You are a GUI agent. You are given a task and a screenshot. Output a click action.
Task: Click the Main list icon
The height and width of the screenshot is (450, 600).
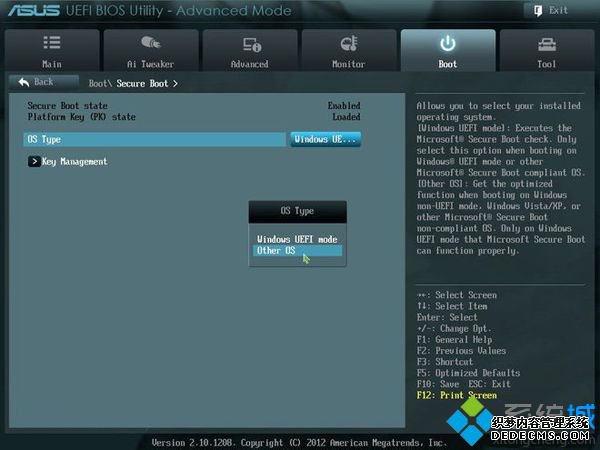[x=52, y=42]
